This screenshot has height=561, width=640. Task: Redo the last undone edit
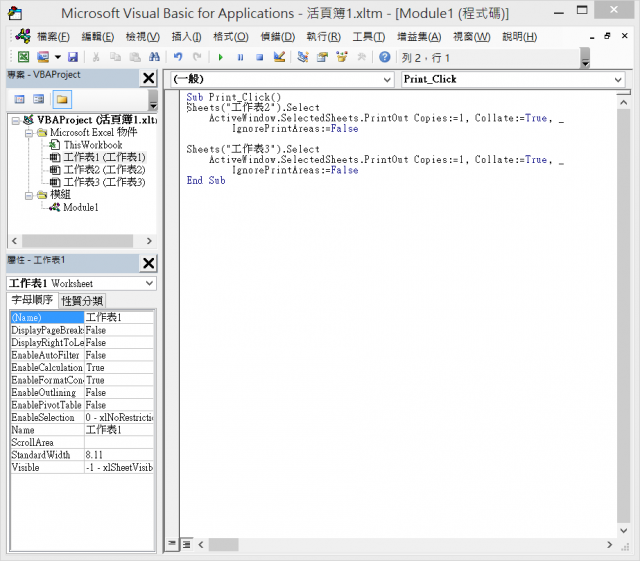point(198,57)
